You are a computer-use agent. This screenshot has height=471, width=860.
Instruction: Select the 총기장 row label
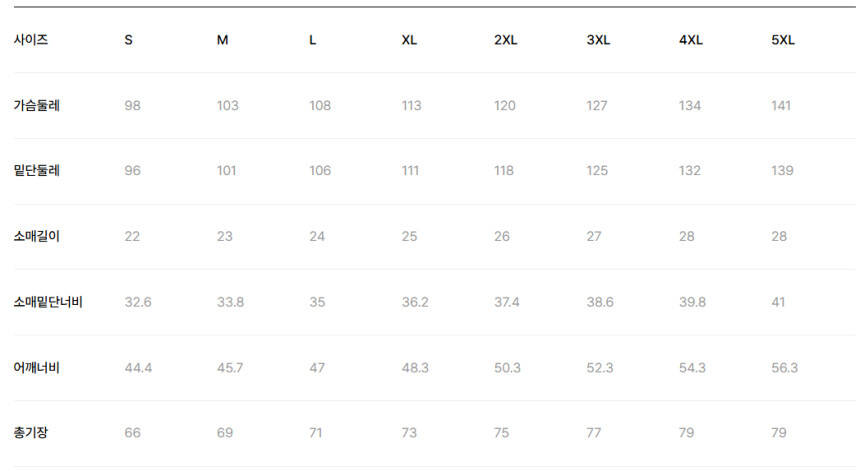pos(30,433)
